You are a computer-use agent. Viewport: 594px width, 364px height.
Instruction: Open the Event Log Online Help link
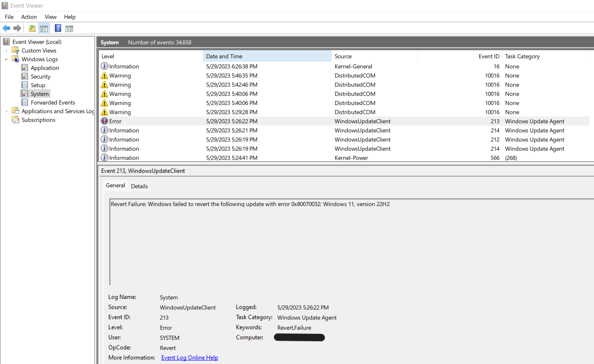(190, 357)
